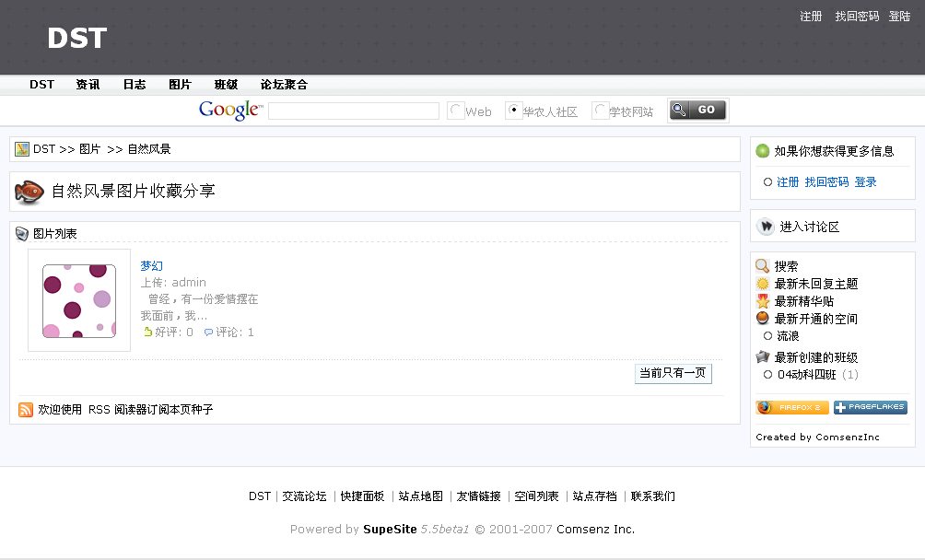This screenshot has height=560, width=925.
Task: Go to DST in breadcrumb
Action: point(44,149)
